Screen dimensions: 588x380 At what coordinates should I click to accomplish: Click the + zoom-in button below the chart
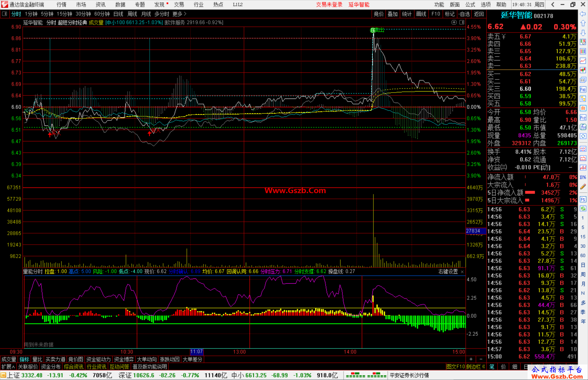tap(471, 359)
